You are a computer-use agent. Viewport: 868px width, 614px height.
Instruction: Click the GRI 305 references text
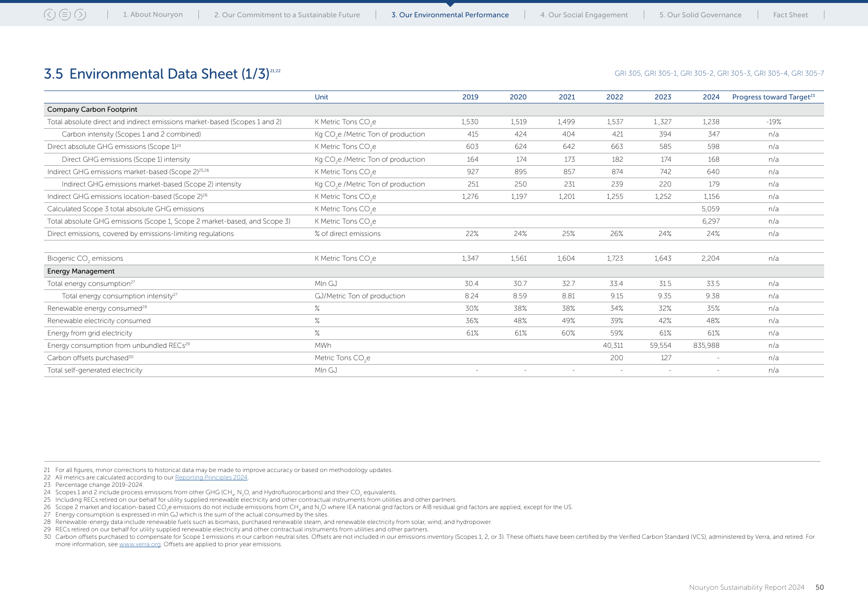coord(719,73)
